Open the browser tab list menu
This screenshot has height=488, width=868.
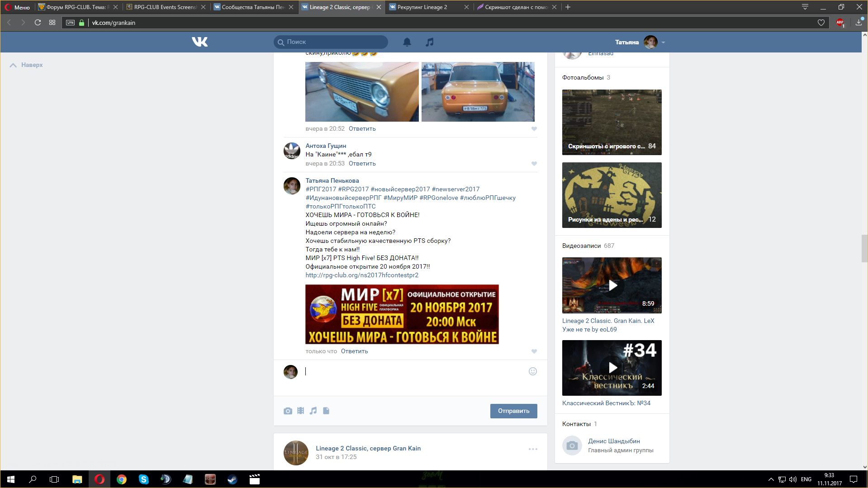tap(805, 7)
